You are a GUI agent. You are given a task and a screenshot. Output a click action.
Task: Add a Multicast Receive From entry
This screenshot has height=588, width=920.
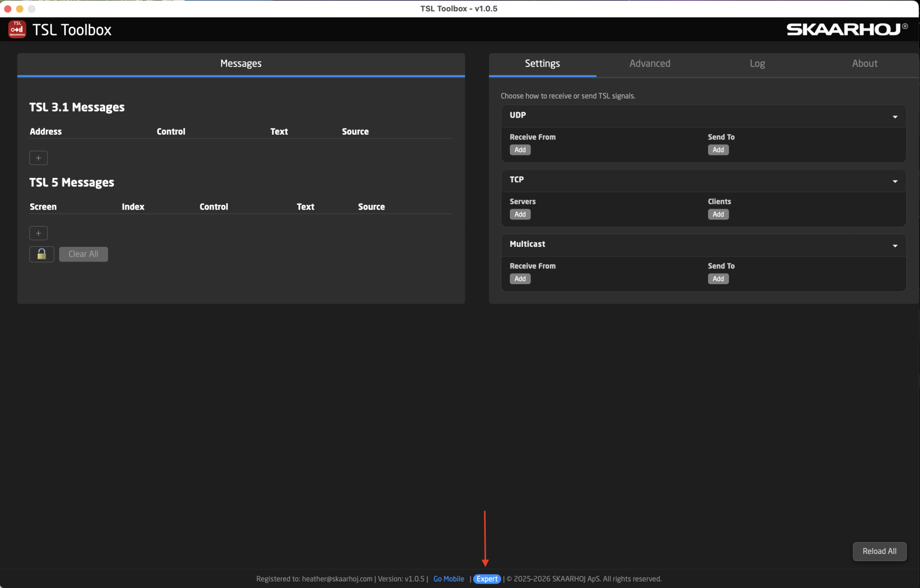[x=520, y=279]
